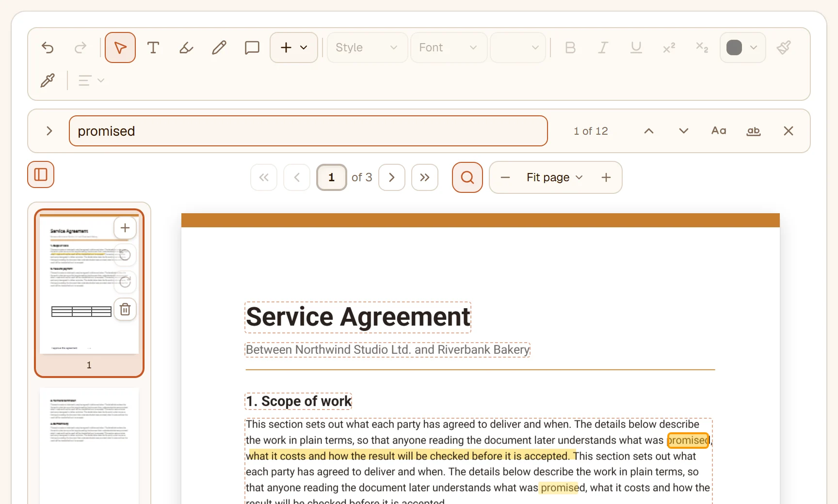Screen dimensions: 838x504
Task: Toggle Italic formatting
Action: coord(603,47)
